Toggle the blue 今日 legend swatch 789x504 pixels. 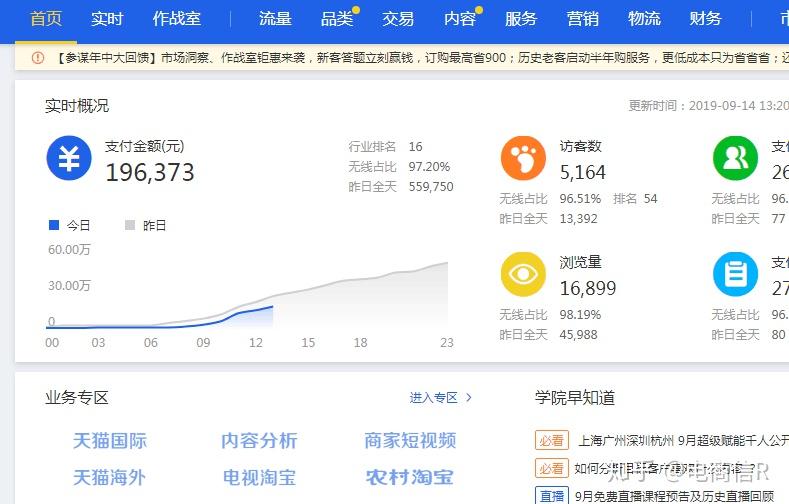[x=54, y=225]
